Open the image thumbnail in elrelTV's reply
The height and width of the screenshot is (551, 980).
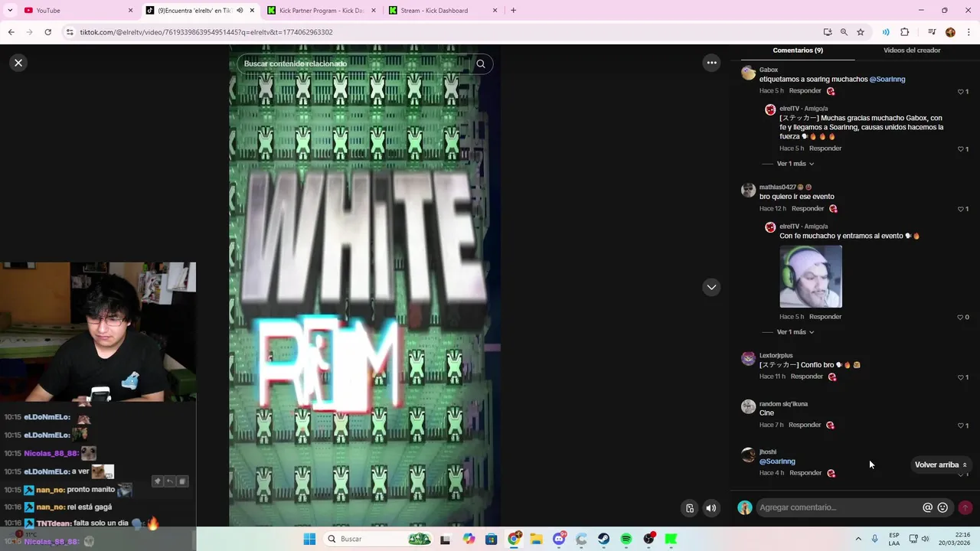(x=811, y=276)
